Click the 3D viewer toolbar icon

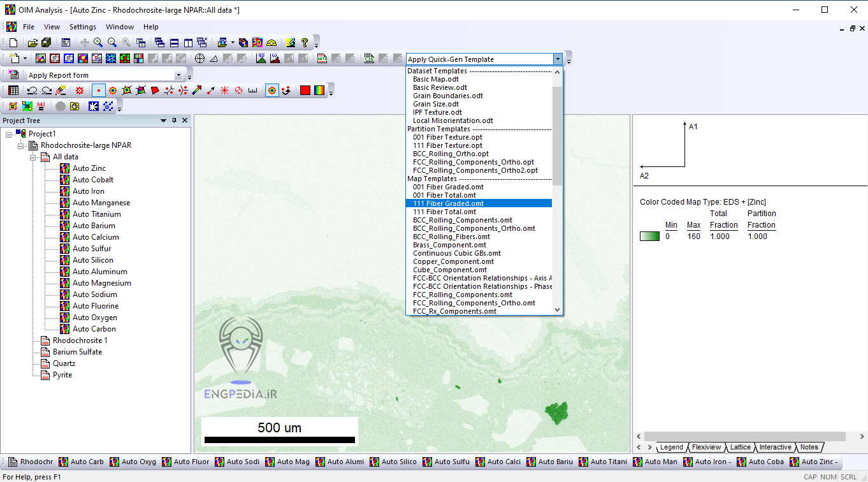pos(257,43)
